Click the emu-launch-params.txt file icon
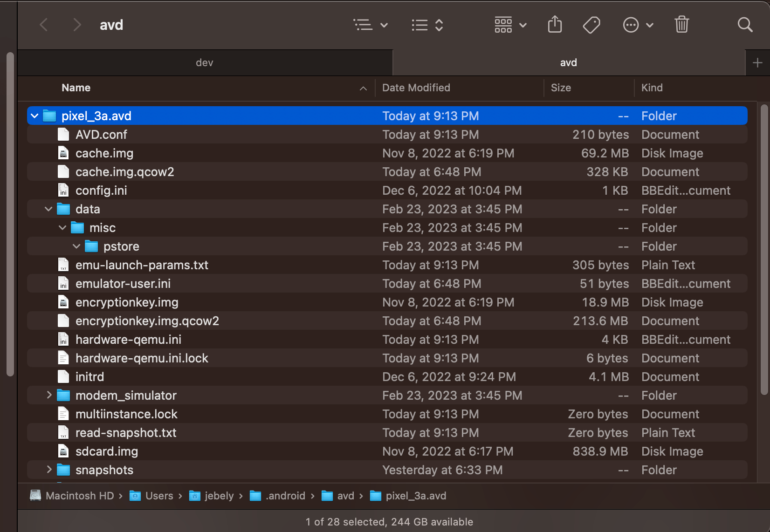The image size is (770, 532). coord(63,265)
